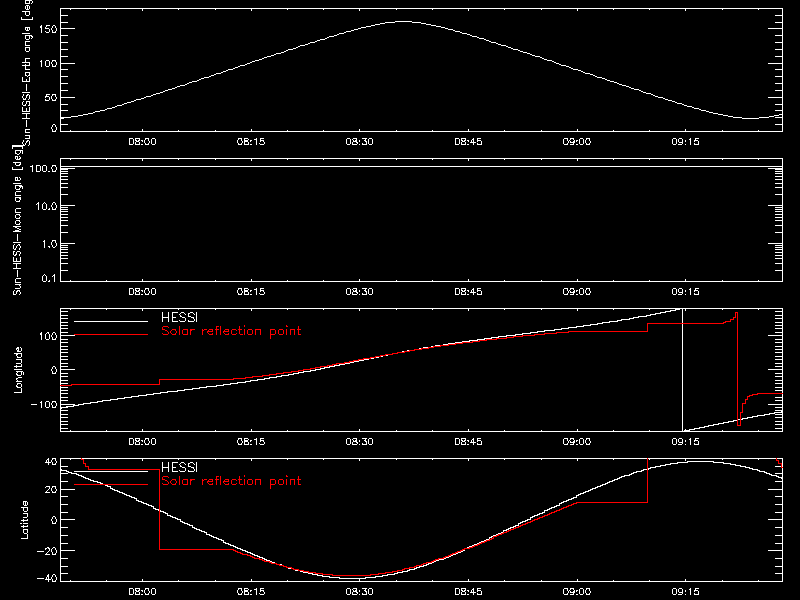Click the 40 tick on Latitude plot
The image size is (800, 600).
[x=51, y=461]
